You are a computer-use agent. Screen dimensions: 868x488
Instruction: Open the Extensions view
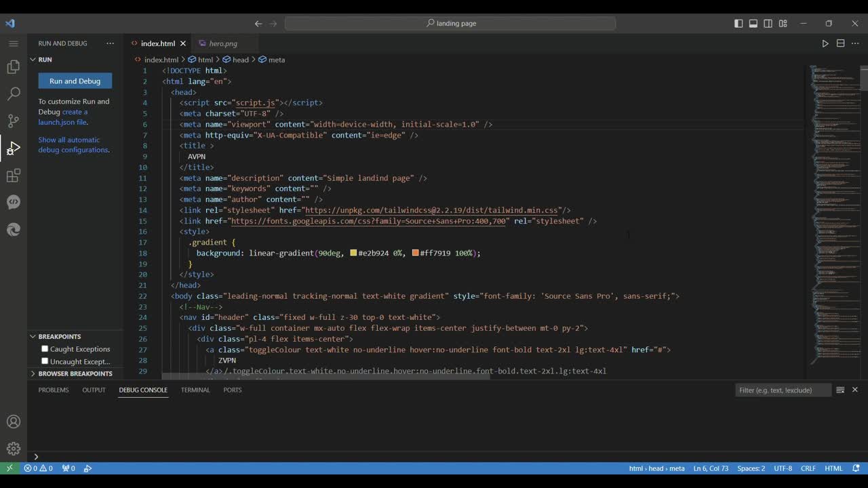tap(13, 176)
